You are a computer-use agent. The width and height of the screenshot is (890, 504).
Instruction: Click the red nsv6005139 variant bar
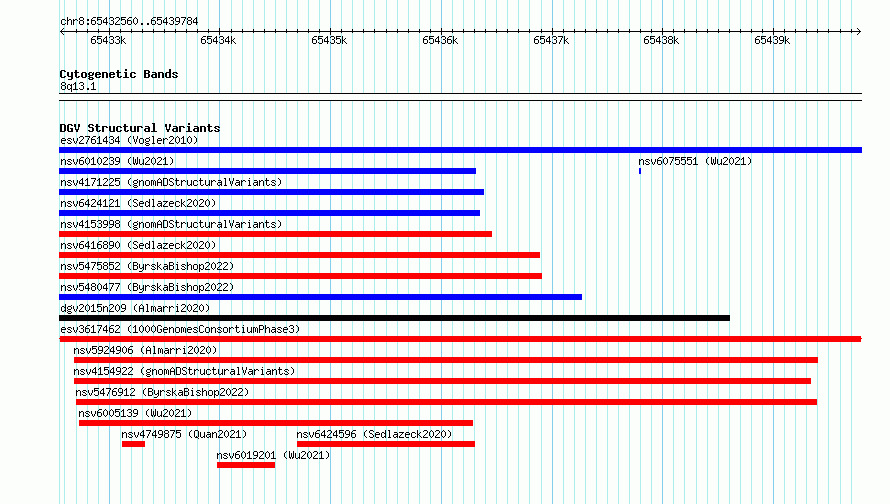276,423
